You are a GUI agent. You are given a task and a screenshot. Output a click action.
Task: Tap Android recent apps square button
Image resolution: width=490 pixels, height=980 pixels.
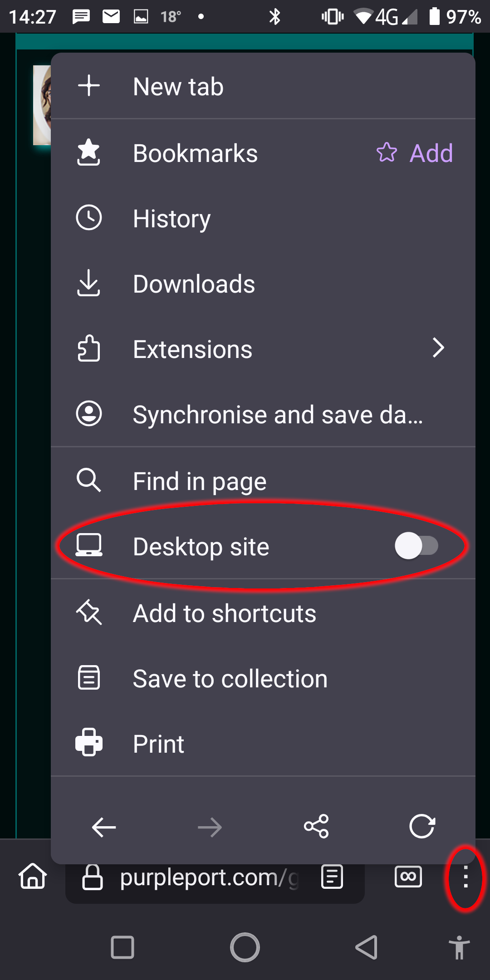click(122, 947)
